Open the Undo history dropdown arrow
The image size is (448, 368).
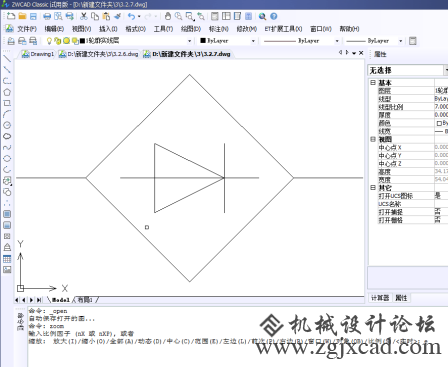tap(139, 16)
